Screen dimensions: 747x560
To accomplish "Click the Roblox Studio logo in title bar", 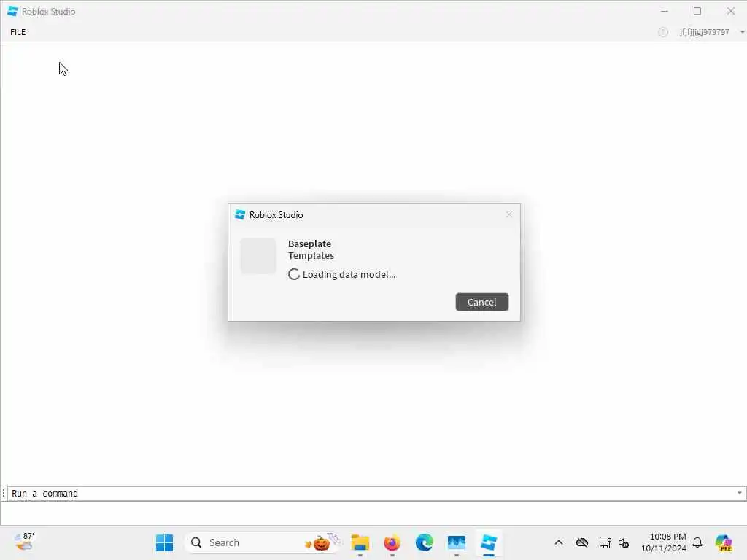I will click(x=12, y=11).
